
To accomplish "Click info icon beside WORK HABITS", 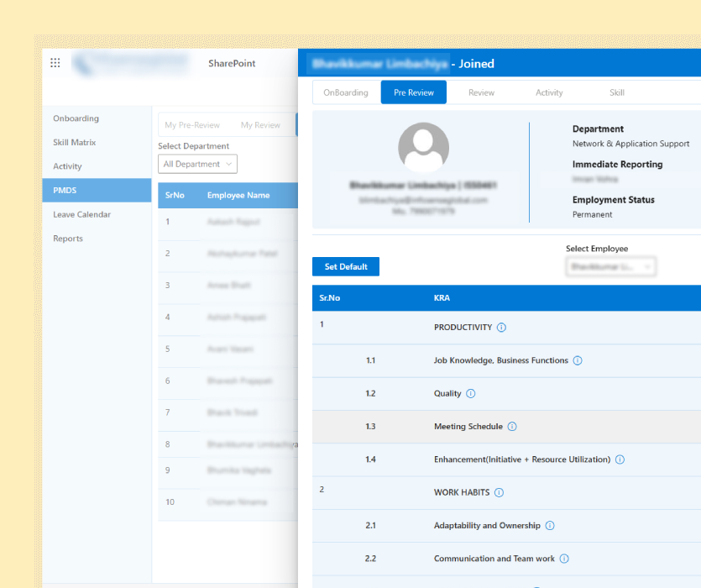I will tap(499, 492).
